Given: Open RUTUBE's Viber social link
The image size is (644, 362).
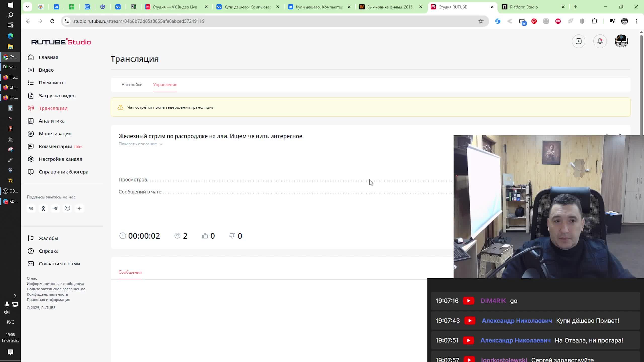Looking at the screenshot, I should pyautogui.click(x=67, y=208).
